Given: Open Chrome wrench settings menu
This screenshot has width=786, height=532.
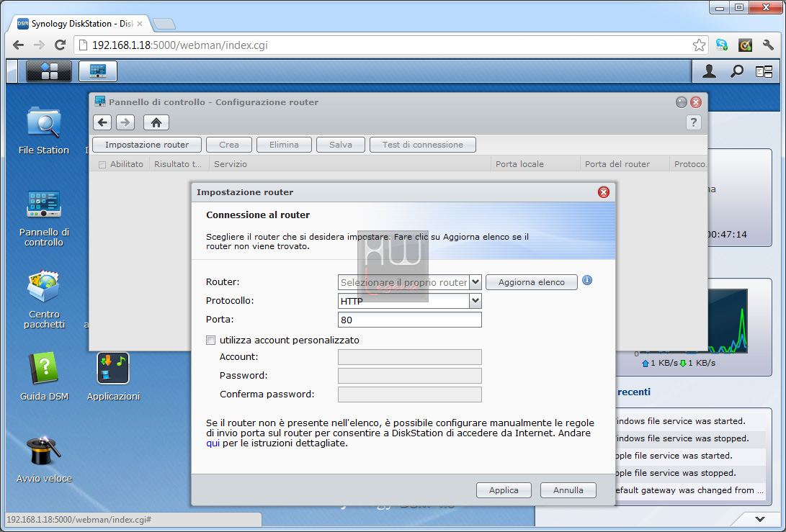Looking at the screenshot, I should 768,45.
